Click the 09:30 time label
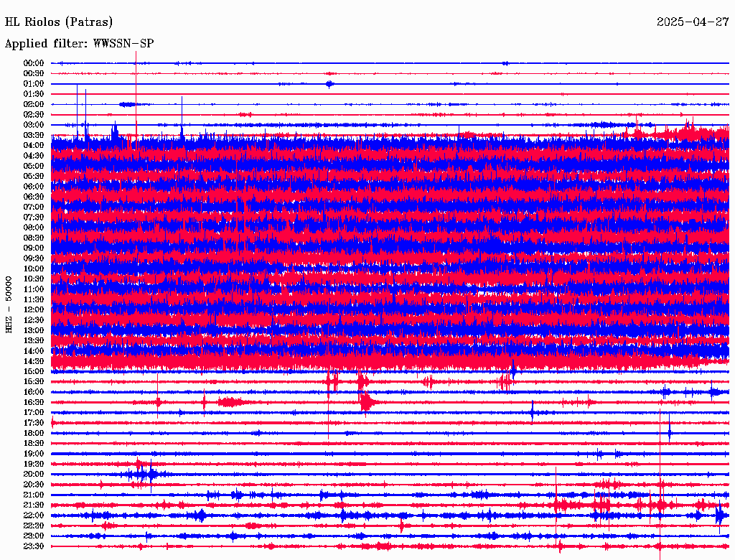 tap(34, 259)
